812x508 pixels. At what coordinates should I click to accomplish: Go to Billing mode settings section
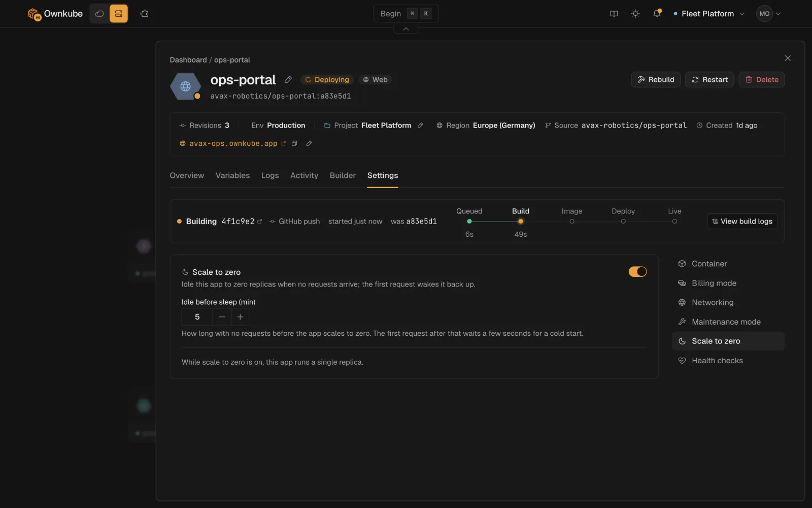(x=728, y=283)
